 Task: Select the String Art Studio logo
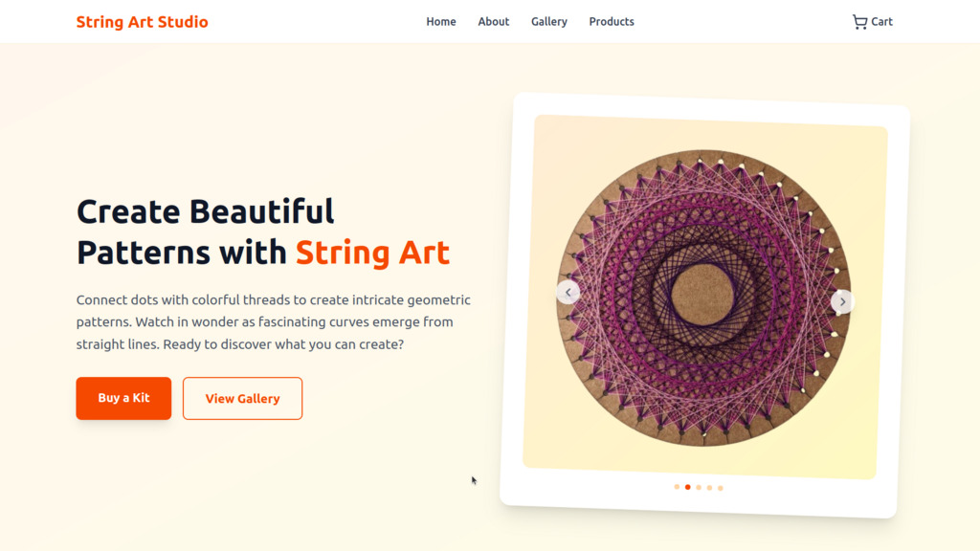coord(142,21)
